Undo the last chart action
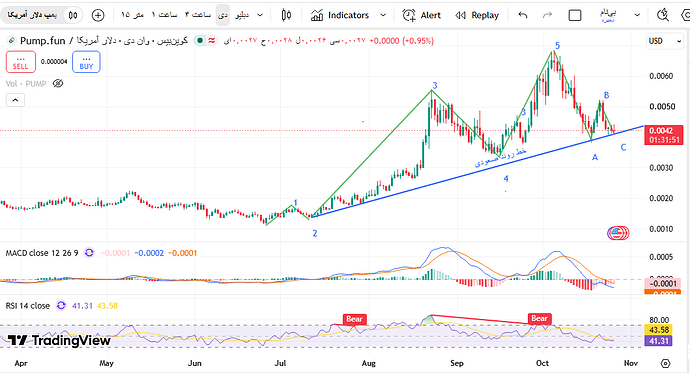Image resolution: width=690 pixels, height=373 pixels. [x=522, y=15]
